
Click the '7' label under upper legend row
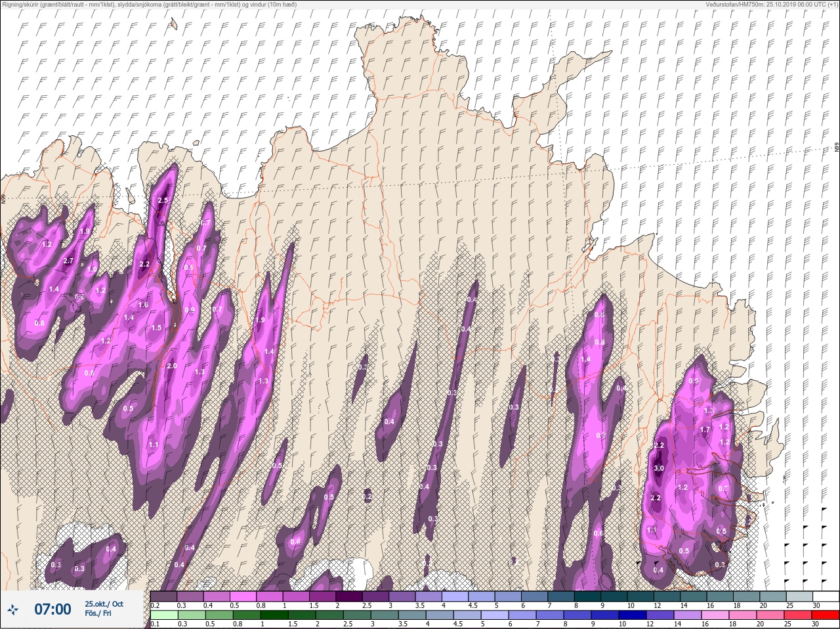(549, 605)
